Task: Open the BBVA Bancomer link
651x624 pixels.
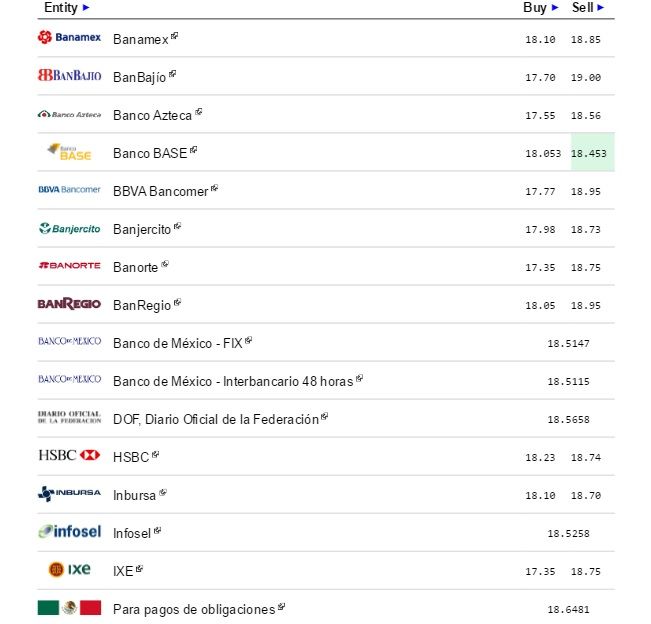Action: (x=160, y=191)
